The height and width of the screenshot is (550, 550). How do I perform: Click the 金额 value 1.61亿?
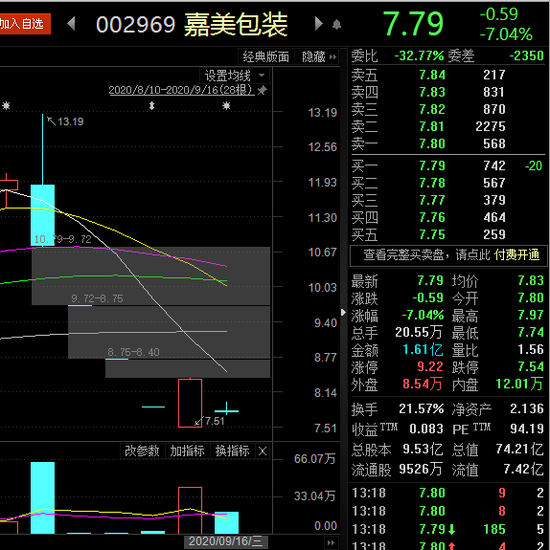click(423, 349)
